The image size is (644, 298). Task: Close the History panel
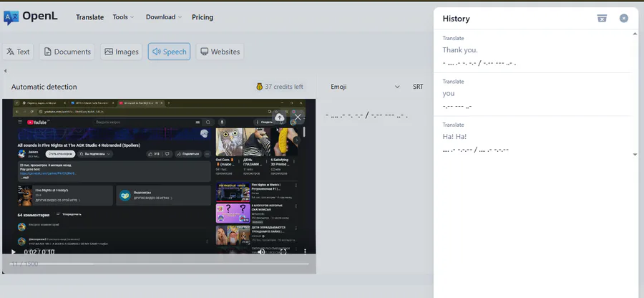(x=623, y=18)
